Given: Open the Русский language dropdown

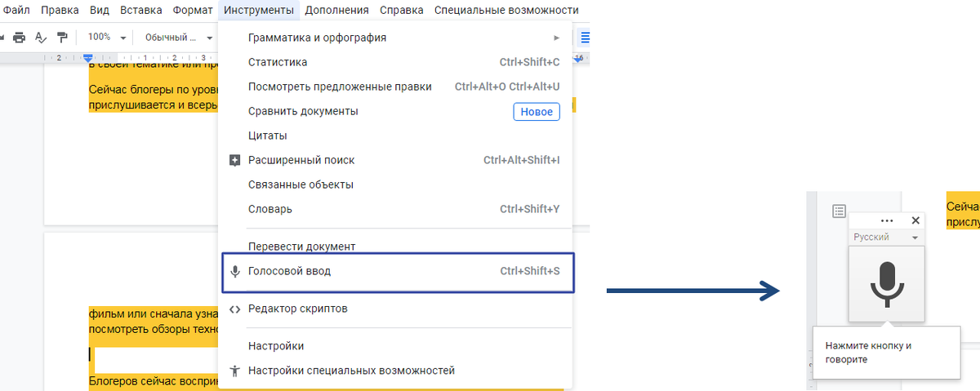Looking at the screenshot, I should tap(887, 237).
